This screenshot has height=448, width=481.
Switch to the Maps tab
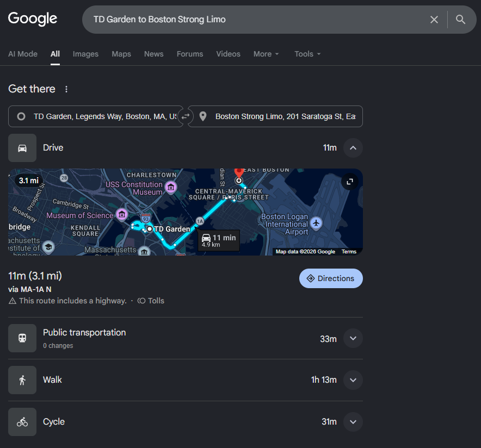click(121, 54)
